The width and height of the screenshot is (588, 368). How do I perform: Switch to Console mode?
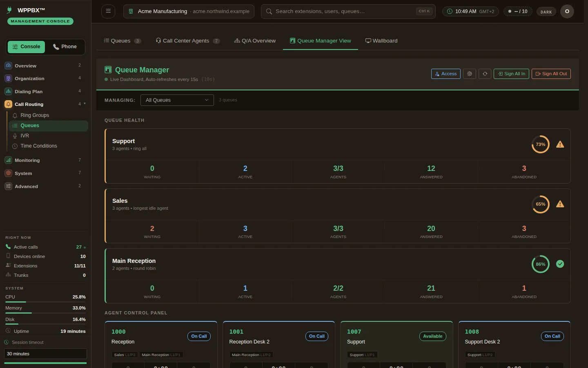[26, 47]
